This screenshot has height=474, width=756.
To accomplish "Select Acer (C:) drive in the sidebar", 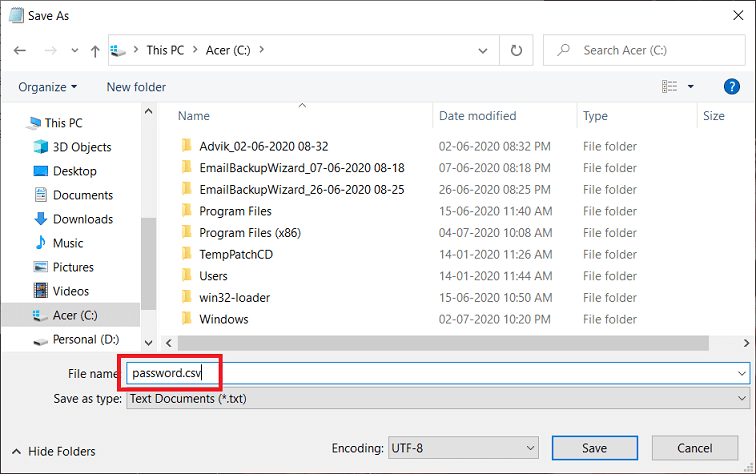I will [x=71, y=315].
